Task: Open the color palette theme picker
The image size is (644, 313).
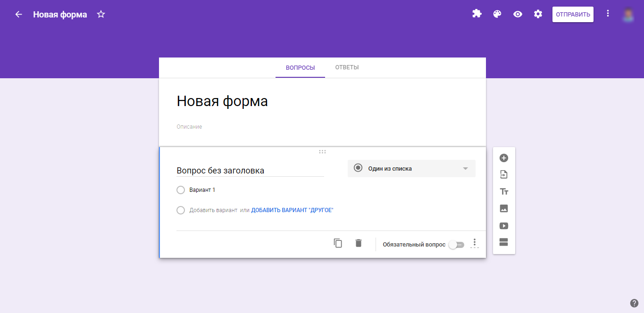Action: [497, 14]
